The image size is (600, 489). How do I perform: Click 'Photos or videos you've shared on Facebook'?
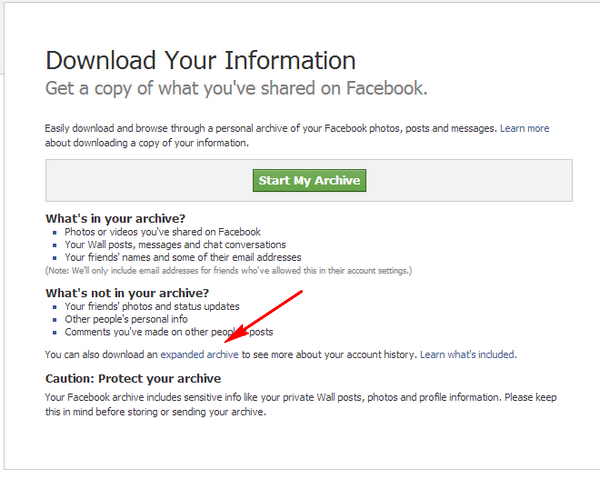tap(162, 232)
